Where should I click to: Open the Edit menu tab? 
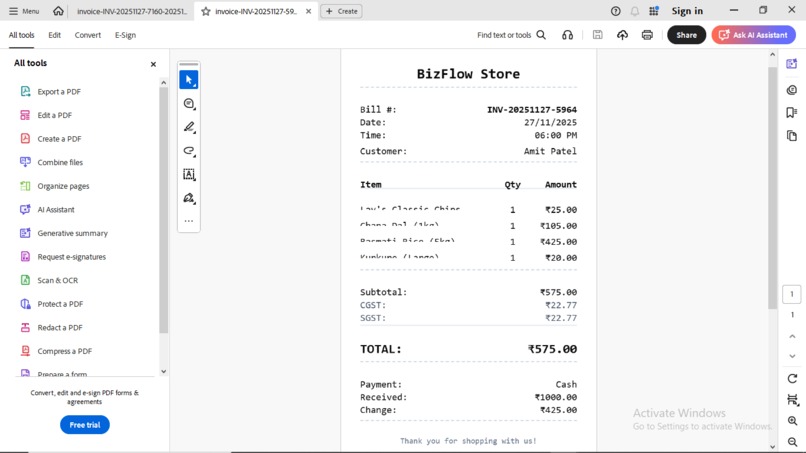coord(54,35)
